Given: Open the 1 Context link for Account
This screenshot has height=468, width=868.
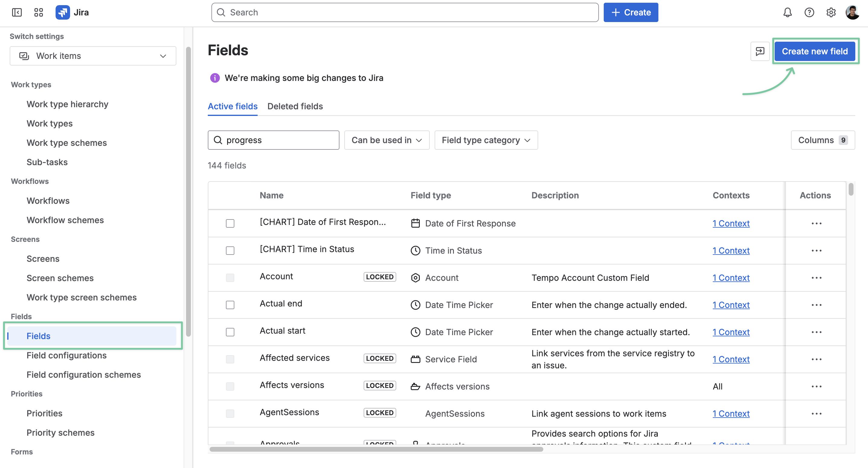Looking at the screenshot, I should [x=731, y=278].
